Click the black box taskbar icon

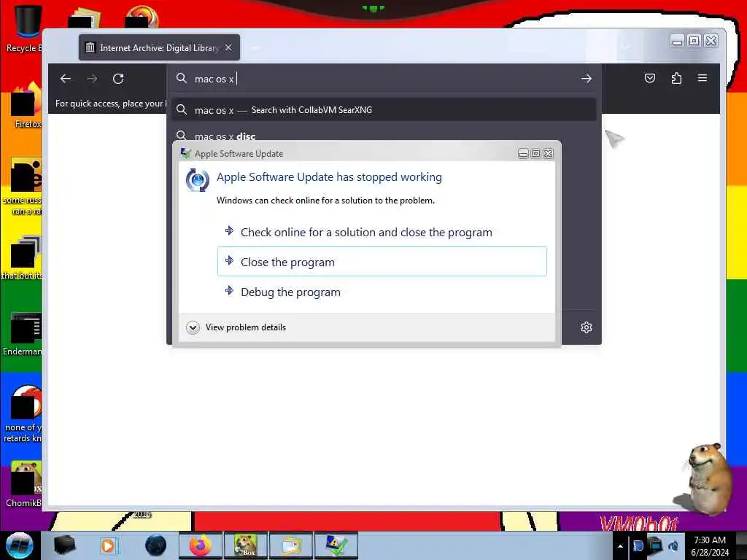click(x=64, y=545)
